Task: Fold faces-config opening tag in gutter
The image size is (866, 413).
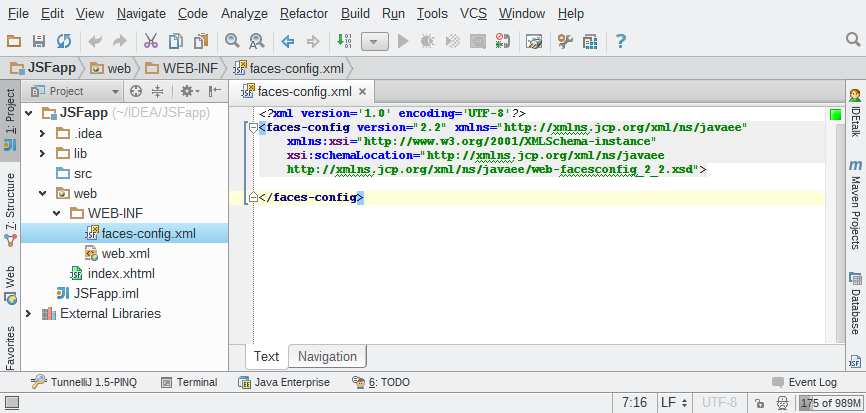Action: coord(253,128)
